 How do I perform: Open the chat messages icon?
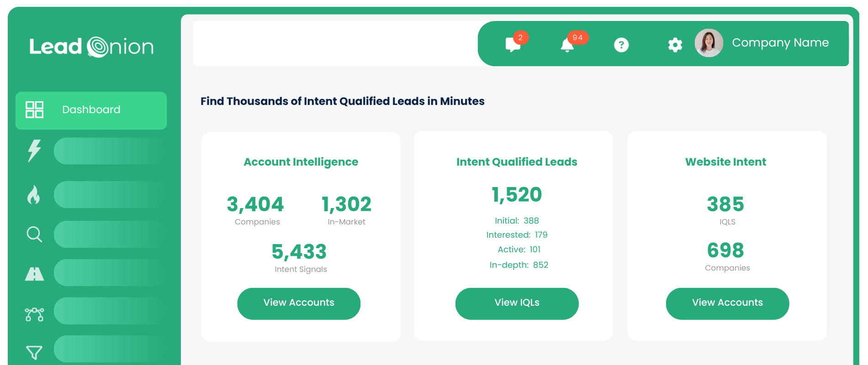(513, 45)
